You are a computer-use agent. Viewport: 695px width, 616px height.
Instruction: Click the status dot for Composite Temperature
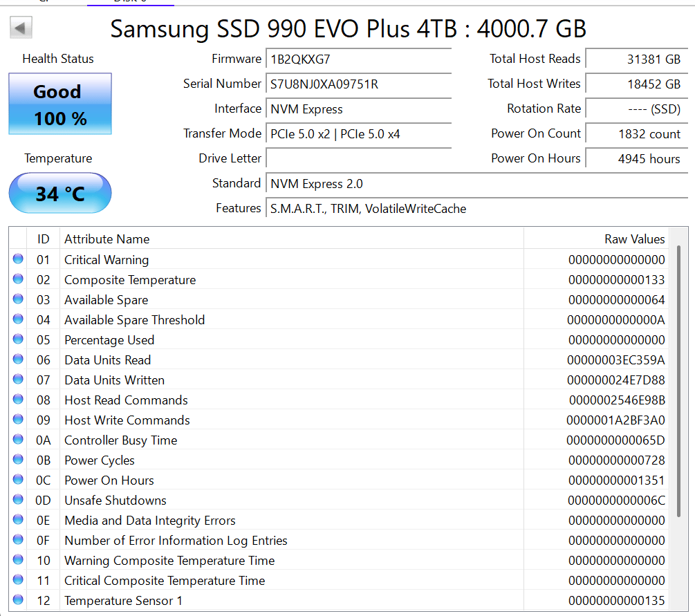point(18,279)
